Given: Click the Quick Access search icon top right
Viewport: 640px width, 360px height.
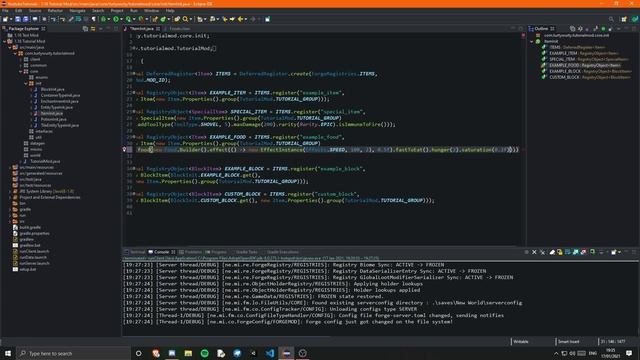Looking at the screenshot, I should [611, 19].
